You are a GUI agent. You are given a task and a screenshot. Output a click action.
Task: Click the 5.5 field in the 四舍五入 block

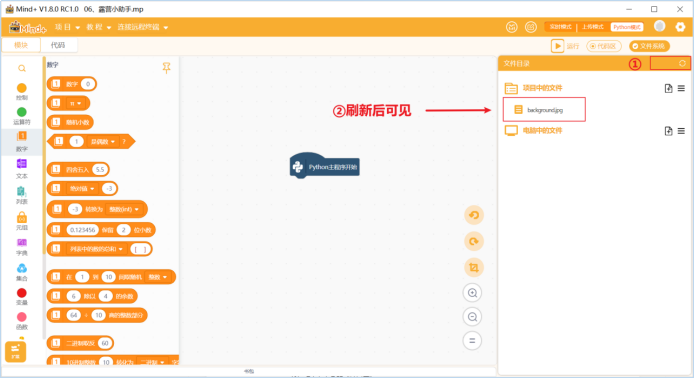(100, 169)
